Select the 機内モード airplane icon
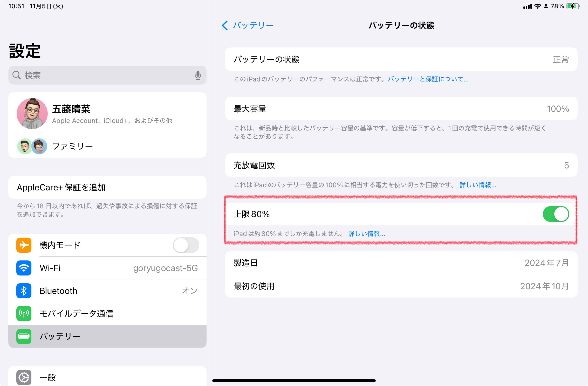Image resolution: width=588 pixels, height=386 pixels. click(24, 245)
